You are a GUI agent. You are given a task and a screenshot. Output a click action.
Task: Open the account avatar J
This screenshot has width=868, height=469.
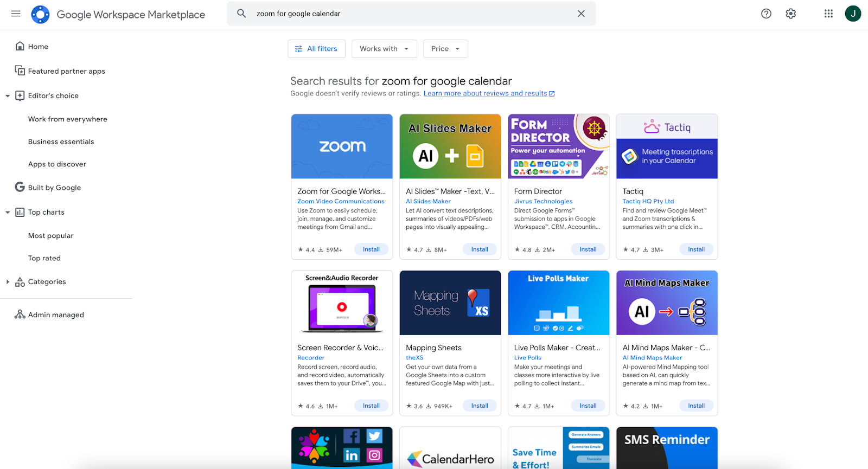click(x=853, y=14)
